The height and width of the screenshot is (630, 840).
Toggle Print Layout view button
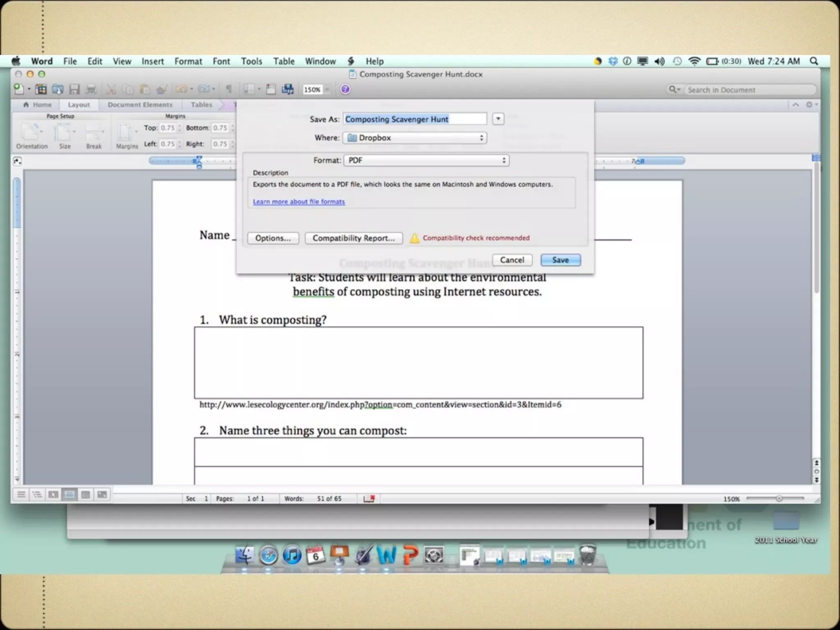[69, 495]
